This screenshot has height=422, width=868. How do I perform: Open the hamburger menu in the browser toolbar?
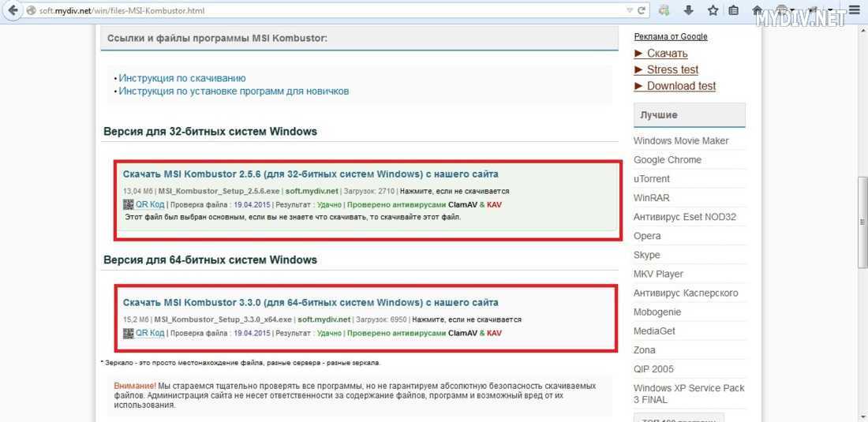[x=853, y=10]
